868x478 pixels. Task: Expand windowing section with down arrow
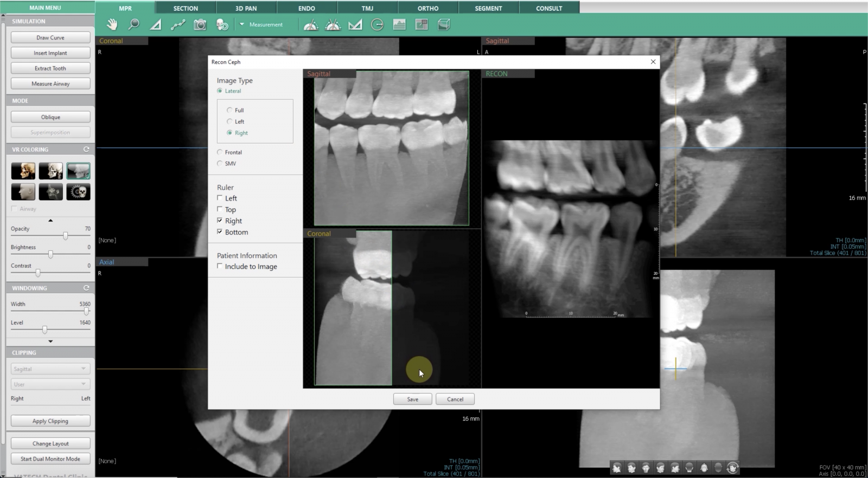(x=50, y=341)
